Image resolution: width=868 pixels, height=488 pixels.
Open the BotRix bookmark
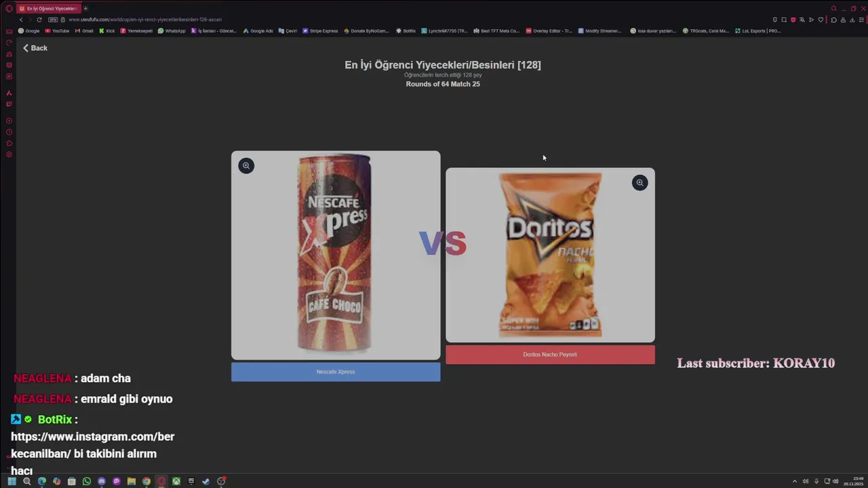point(406,31)
